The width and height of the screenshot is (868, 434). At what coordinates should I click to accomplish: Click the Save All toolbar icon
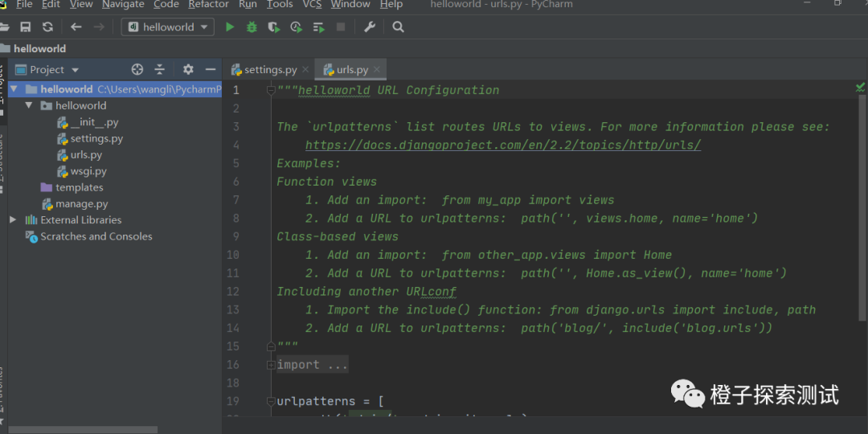pyautogui.click(x=26, y=27)
